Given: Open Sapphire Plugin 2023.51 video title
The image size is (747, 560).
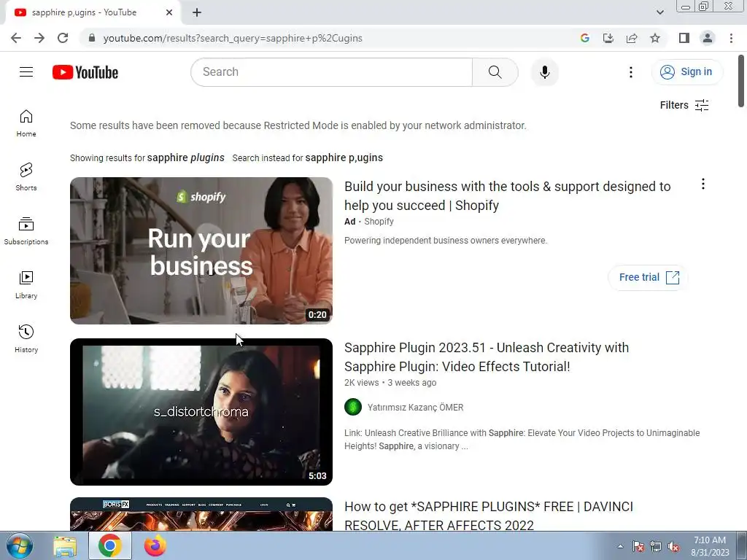Looking at the screenshot, I should [487, 357].
